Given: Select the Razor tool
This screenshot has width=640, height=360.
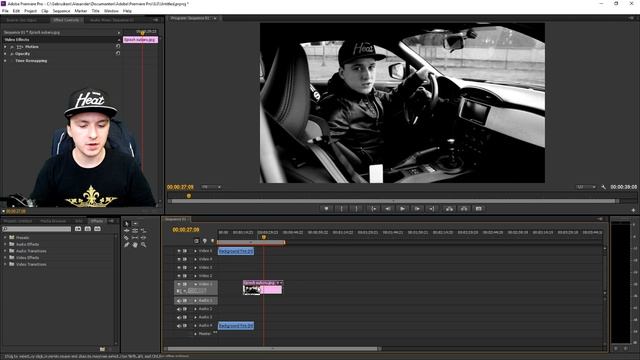Looking at the screenshot, I should [x=127, y=238].
